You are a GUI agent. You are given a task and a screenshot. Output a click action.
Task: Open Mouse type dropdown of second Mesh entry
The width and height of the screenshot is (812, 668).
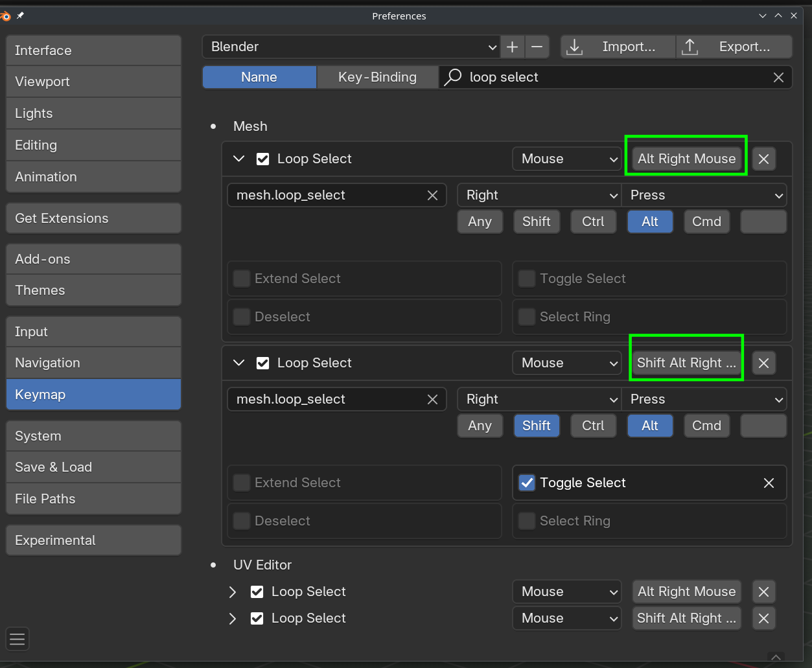point(567,363)
